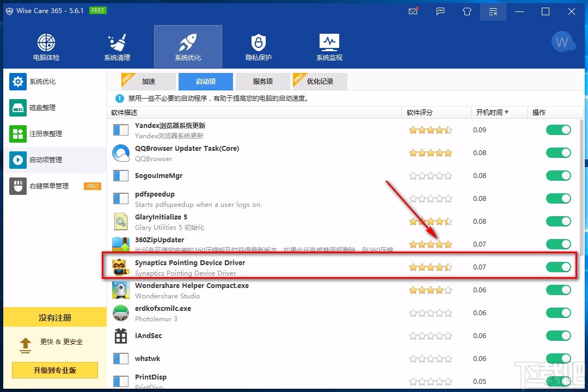Click the Photolemur 3 description text

click(156, 319)
